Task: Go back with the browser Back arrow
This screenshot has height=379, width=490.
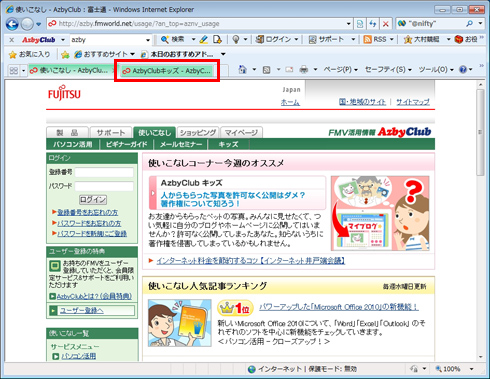Action: 12,24
